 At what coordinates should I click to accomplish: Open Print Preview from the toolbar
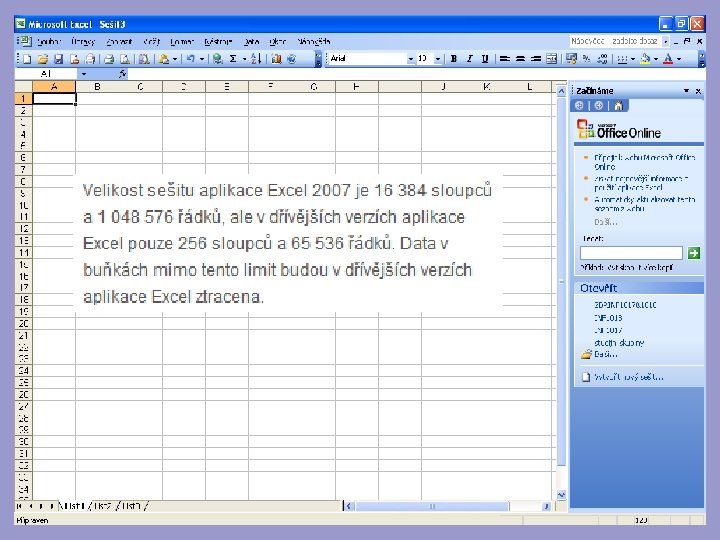[124, 59]
